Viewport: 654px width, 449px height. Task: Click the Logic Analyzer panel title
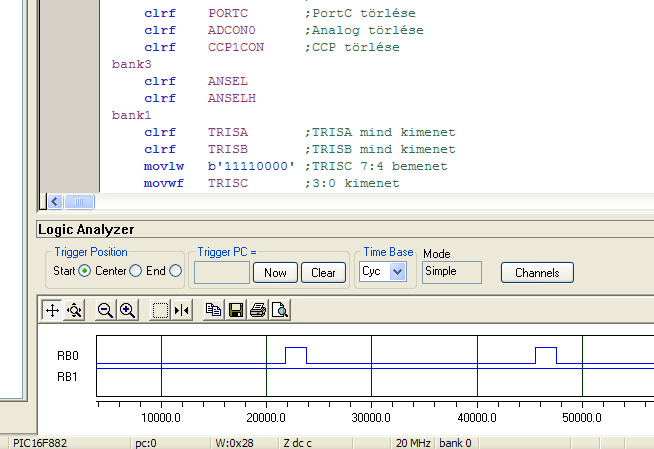86,230
